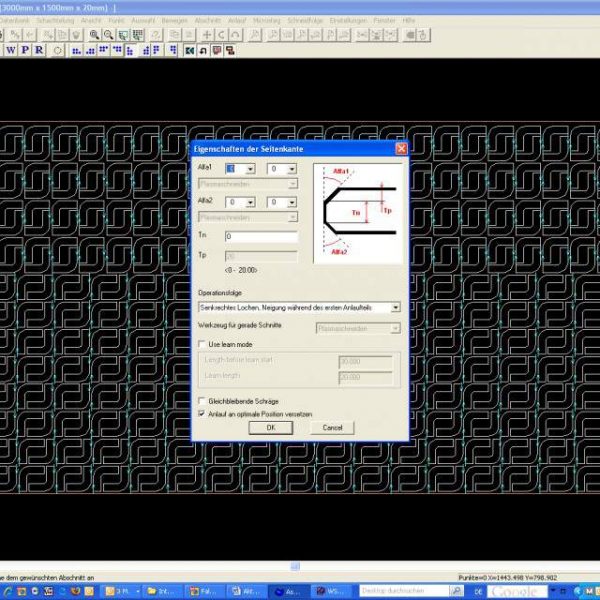Click the undo curved arrow icon
Image resolution: width=600 pixels, height=600 pixels.
tap(203, 50)
